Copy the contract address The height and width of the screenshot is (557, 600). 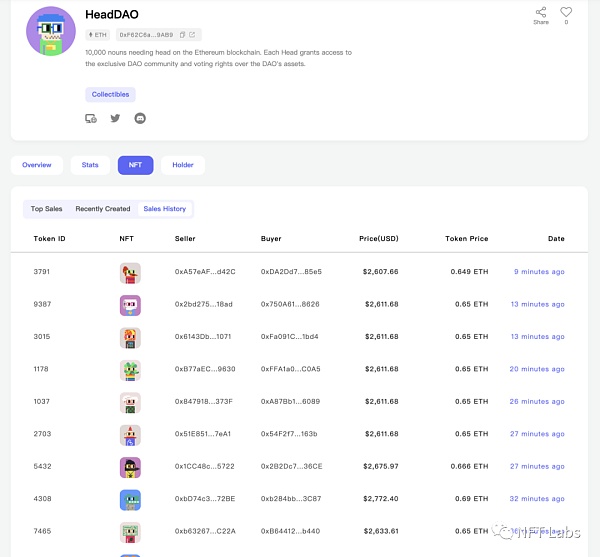click(182, 35)
